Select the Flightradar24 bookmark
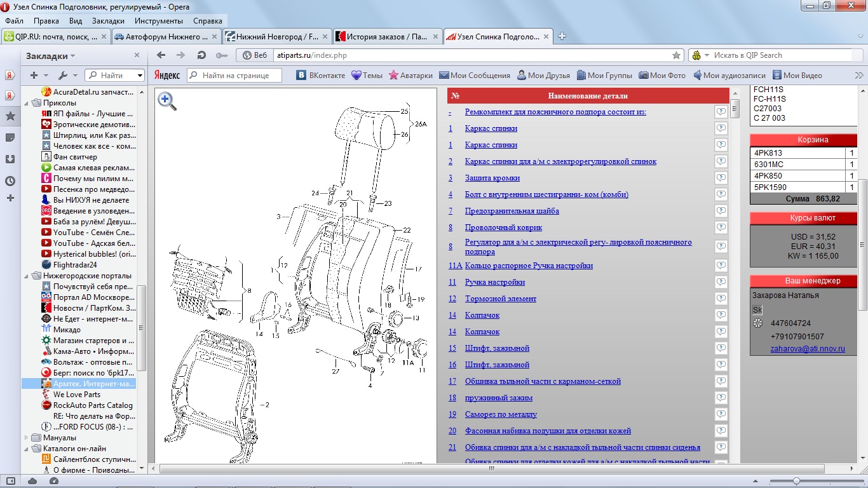 pos(75,265)
